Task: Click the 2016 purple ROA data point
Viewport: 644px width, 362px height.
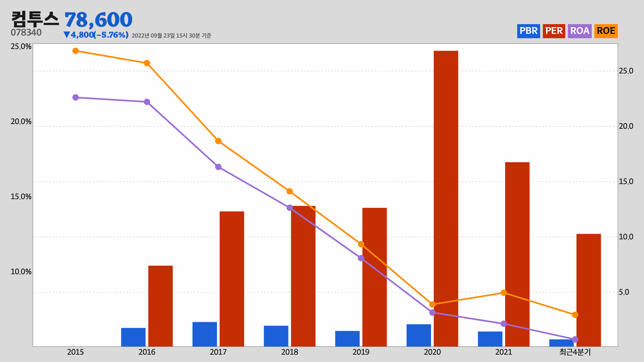Action: click(x=147, y=102)
